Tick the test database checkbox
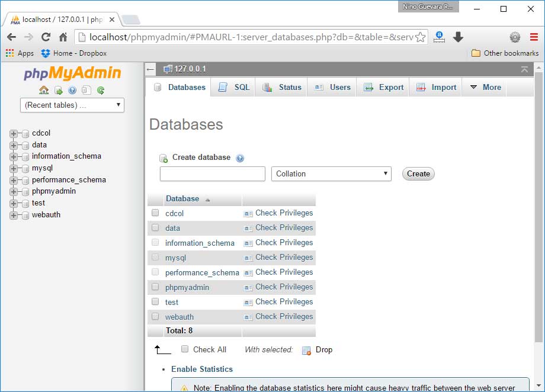The height and width of the screenshot is (392, 545). click(155, 301)
